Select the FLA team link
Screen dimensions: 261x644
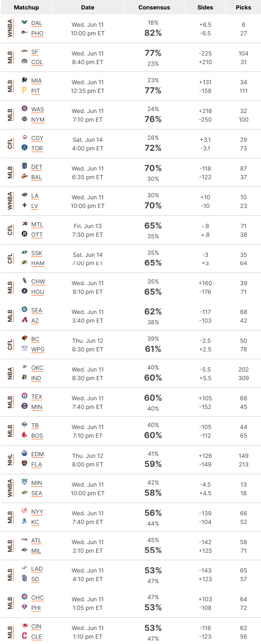tap(37, 464)
